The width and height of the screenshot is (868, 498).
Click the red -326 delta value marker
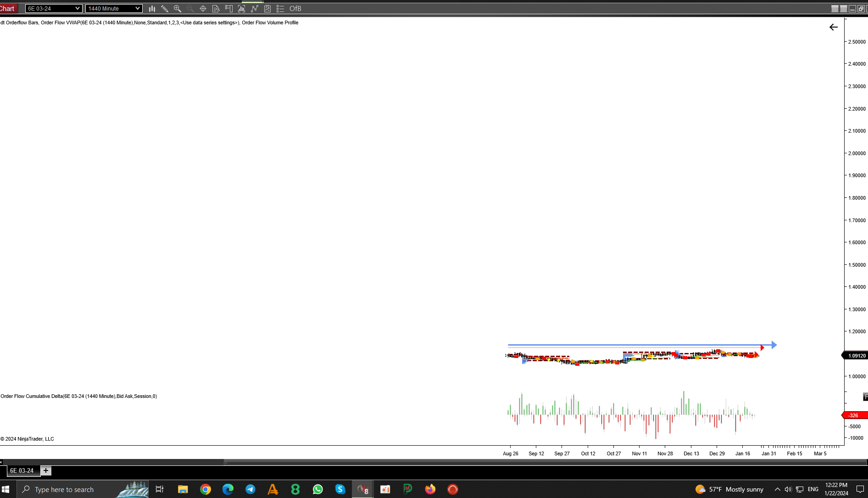(x=855, y=415)
